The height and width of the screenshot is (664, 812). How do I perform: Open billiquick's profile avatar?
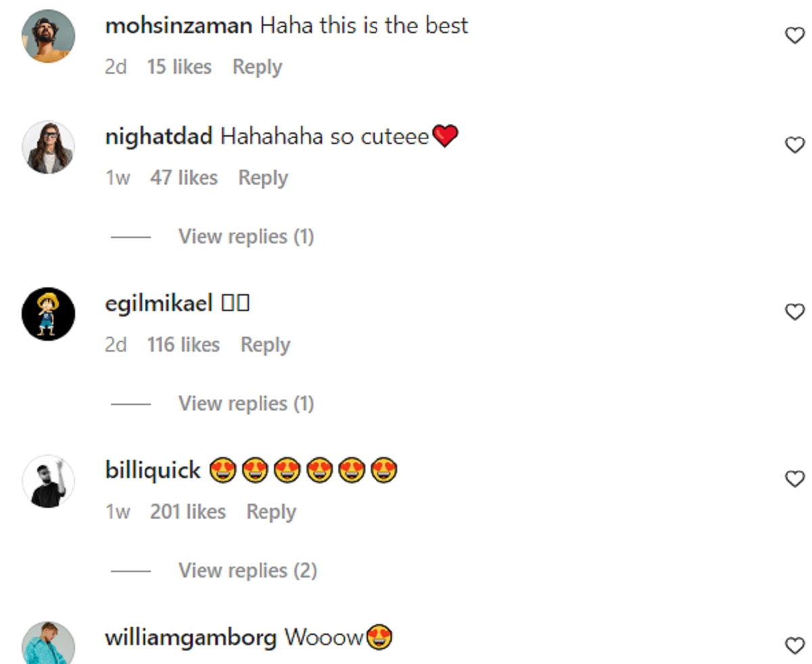(x=48, y=481)
